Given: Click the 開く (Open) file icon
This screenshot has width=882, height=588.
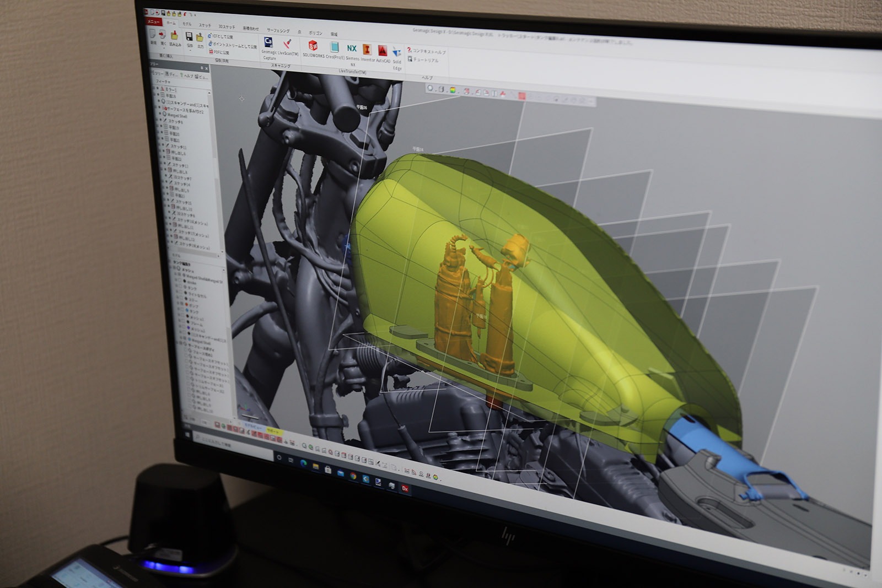Looking at the screenshot, I should 163,35.
